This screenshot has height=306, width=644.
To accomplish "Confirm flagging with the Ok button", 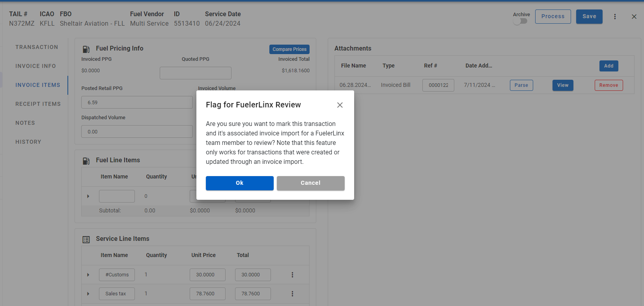I will [240, 183].
